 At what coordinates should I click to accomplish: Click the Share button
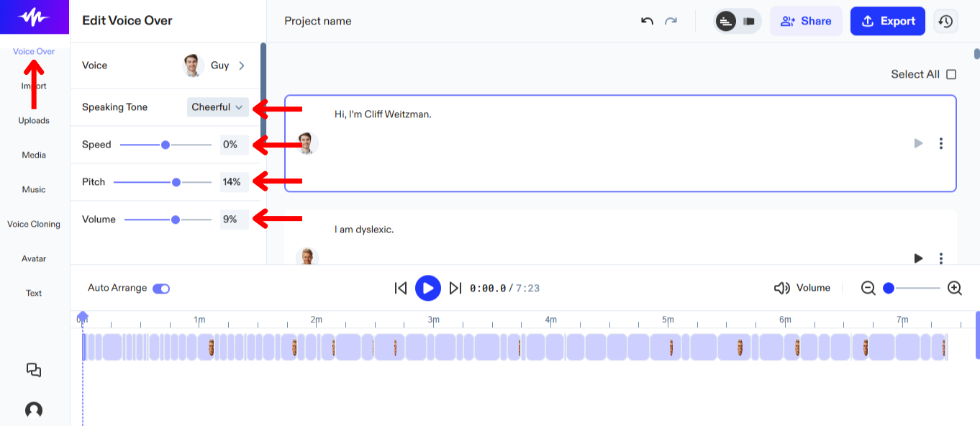tap(806, 21)
